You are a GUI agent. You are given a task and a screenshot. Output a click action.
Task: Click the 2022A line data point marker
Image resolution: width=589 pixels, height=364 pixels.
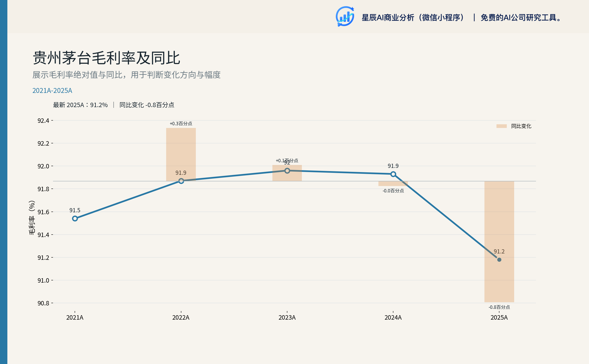[x=181, y=181]
